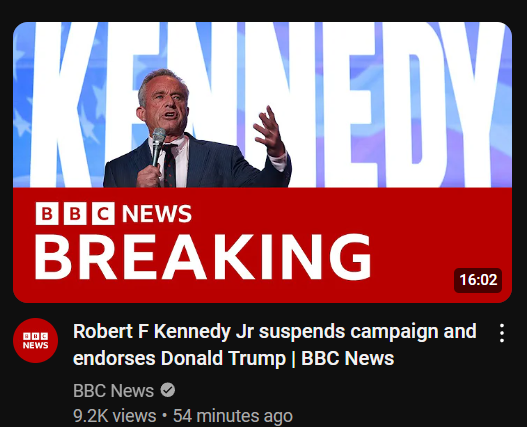Click the BBC blocks logo in thumbnail banner
The width and height of the screenshot is (527, 427).
75,214
